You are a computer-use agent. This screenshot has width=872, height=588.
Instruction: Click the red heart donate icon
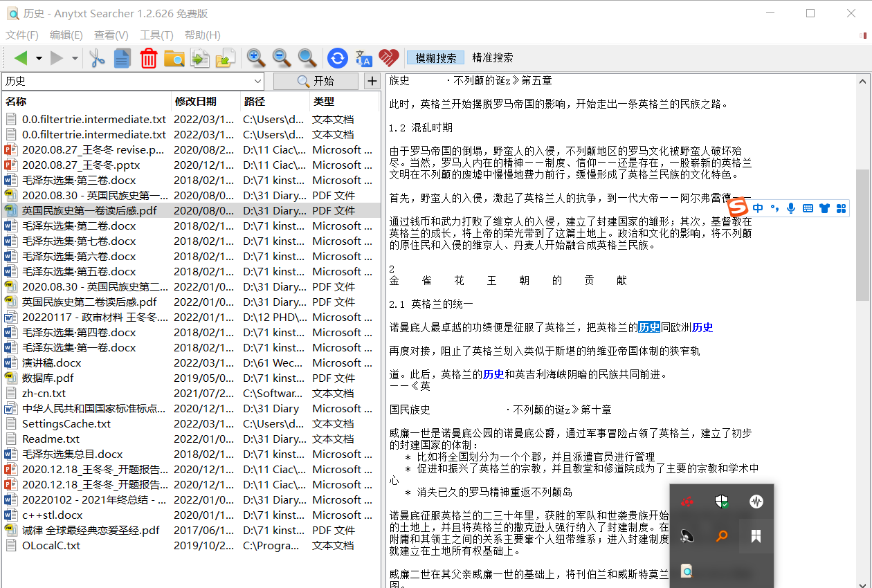click(388, 58)
